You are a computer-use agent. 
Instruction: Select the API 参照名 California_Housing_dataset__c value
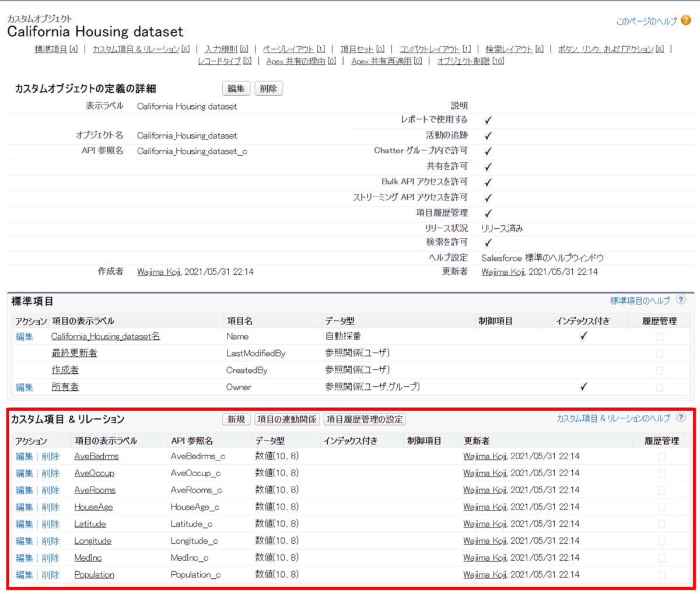tap(192, 151)
